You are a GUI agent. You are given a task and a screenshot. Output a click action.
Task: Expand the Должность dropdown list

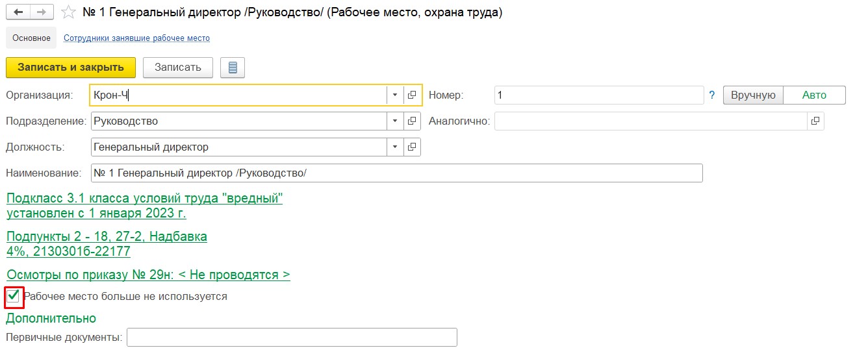[394, 147]
